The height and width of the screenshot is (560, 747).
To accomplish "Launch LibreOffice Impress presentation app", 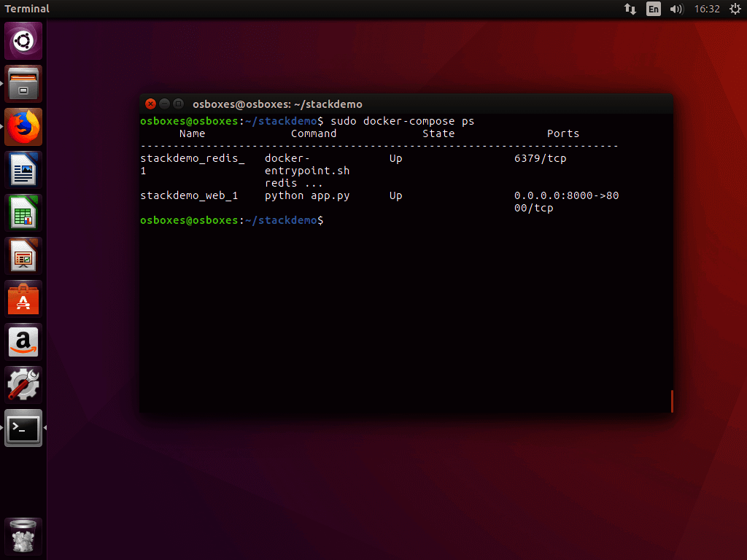I will [23, 256].
